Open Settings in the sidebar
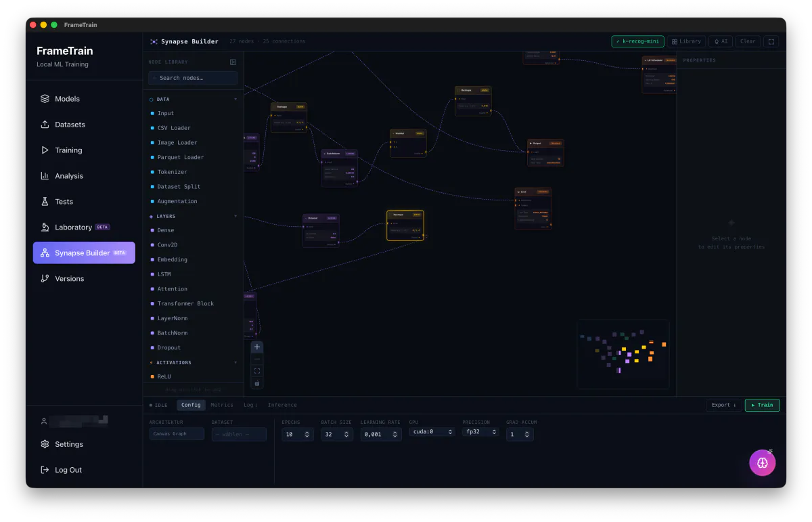The width and height of the screenshot is (812, 522). pos(84,444)
